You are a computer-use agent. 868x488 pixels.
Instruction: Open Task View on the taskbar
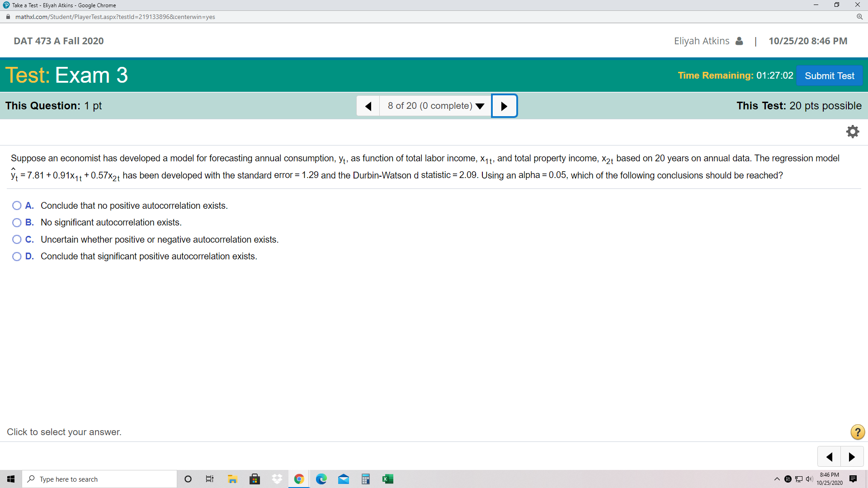(209, 479)
